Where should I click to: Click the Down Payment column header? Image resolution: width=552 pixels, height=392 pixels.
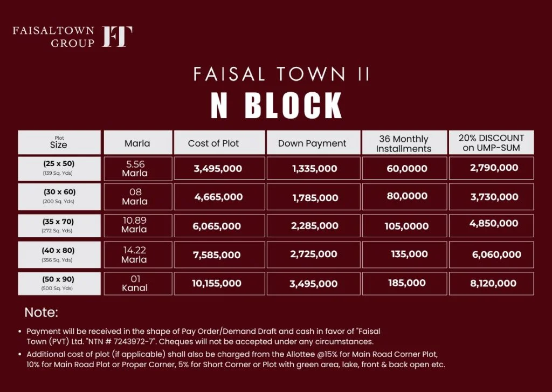pyautogui.click(x=312, y=143)
